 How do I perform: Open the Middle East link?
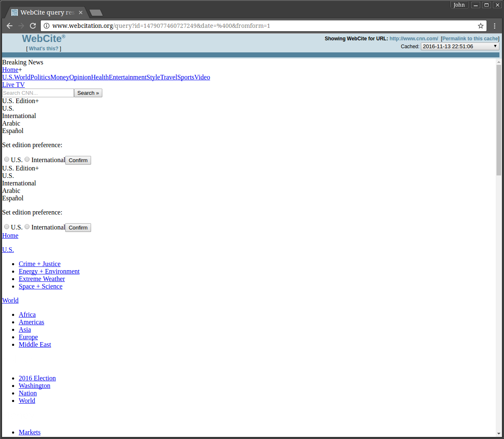pos(35,345)
